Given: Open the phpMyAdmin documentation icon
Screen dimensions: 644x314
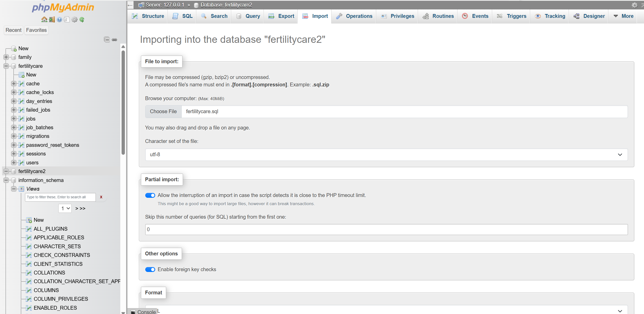Looking at the screenshot, I should 59,19.
